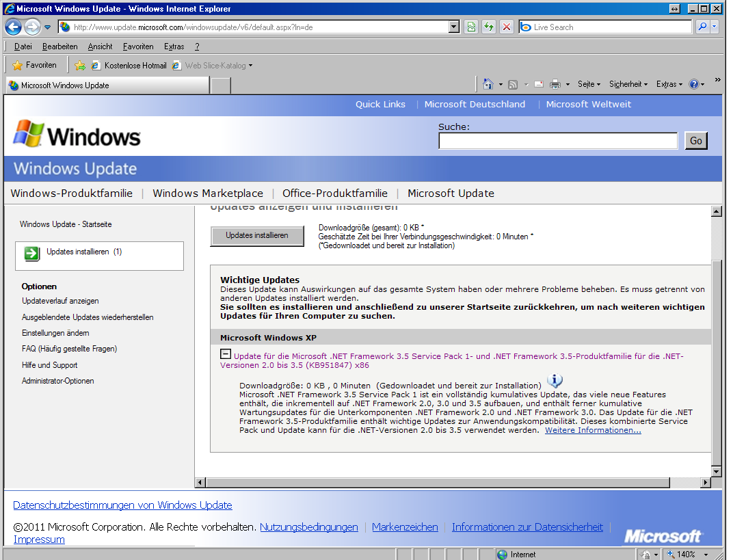
Task: Select the Microsoft Windows Update tab
Action: pyautogui.click(x=107, y=85)
